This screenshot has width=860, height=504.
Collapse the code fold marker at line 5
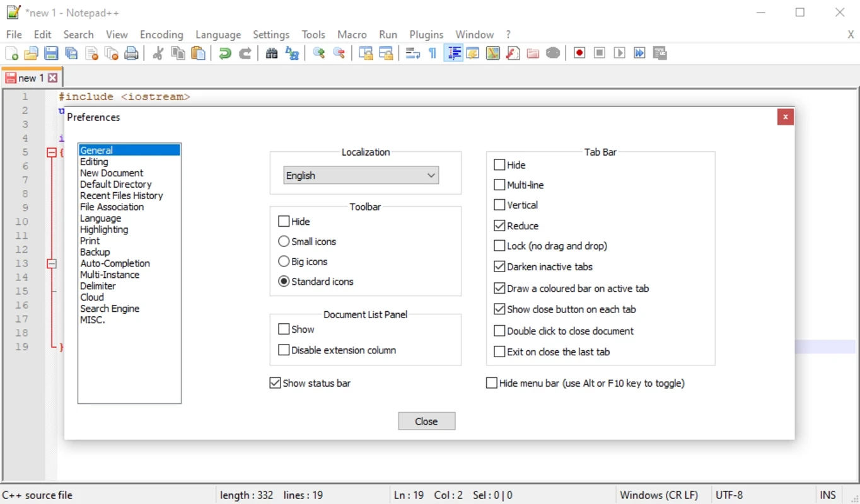(52, 152)
